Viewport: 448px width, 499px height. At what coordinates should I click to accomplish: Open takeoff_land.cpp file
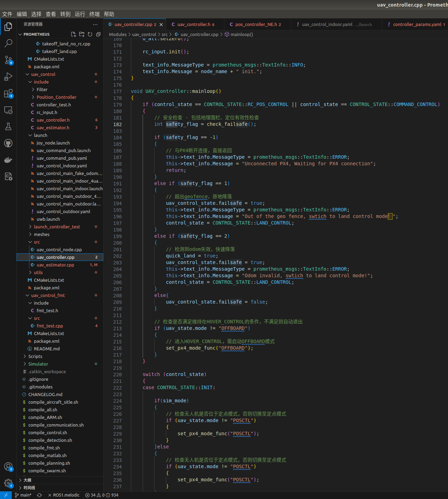coord(59,51)
